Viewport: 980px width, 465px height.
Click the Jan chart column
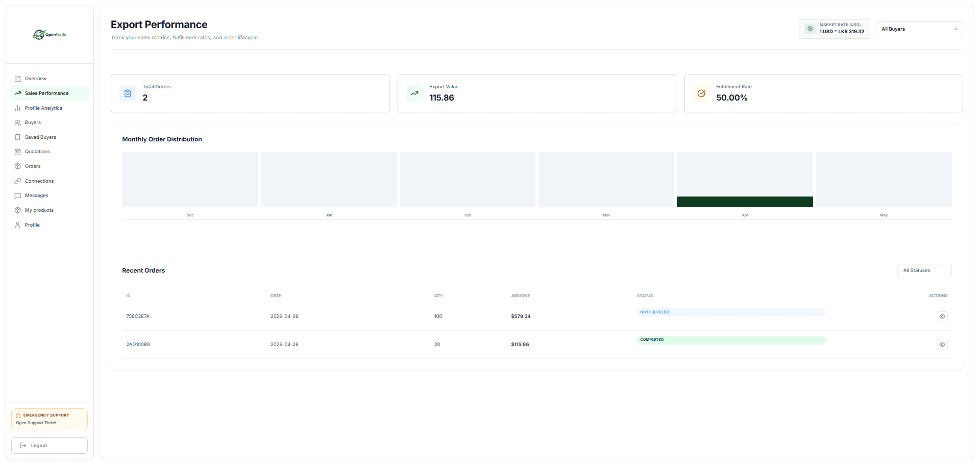(329, 180)
